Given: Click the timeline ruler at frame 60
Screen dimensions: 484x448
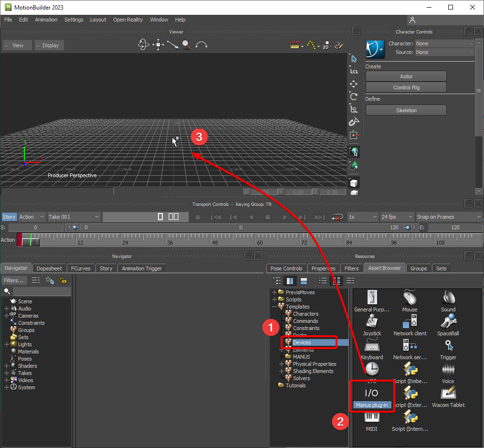Looking at the screenshot, I should click(260, 239).
